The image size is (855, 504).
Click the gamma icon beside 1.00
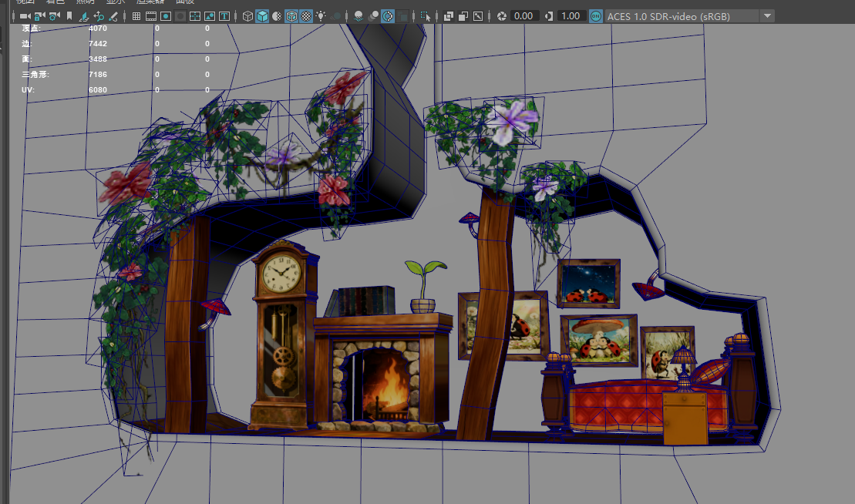(x=549, y=15)
